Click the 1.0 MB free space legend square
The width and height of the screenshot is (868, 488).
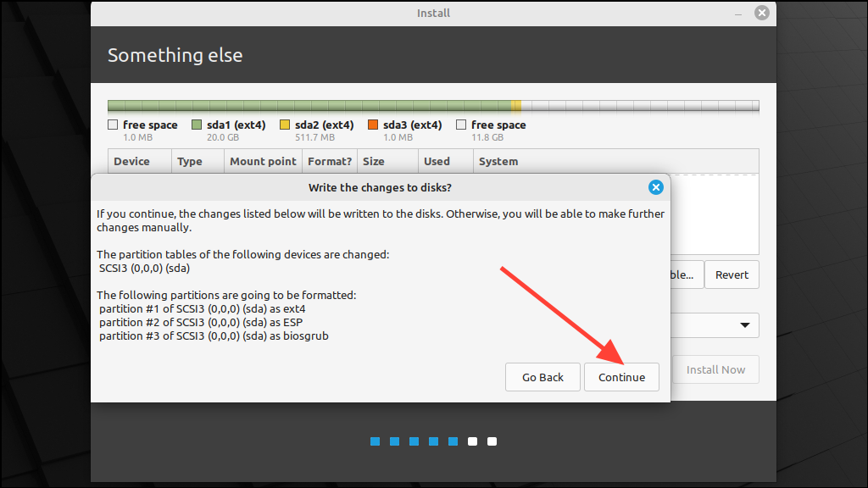pos(113,125)
